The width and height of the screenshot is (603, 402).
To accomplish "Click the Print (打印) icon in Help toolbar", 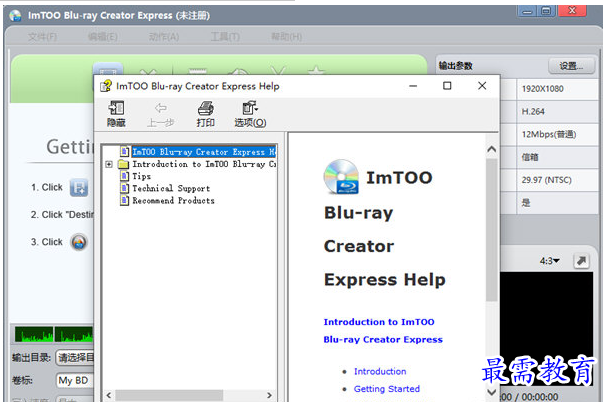I will [x=206, y=114].
